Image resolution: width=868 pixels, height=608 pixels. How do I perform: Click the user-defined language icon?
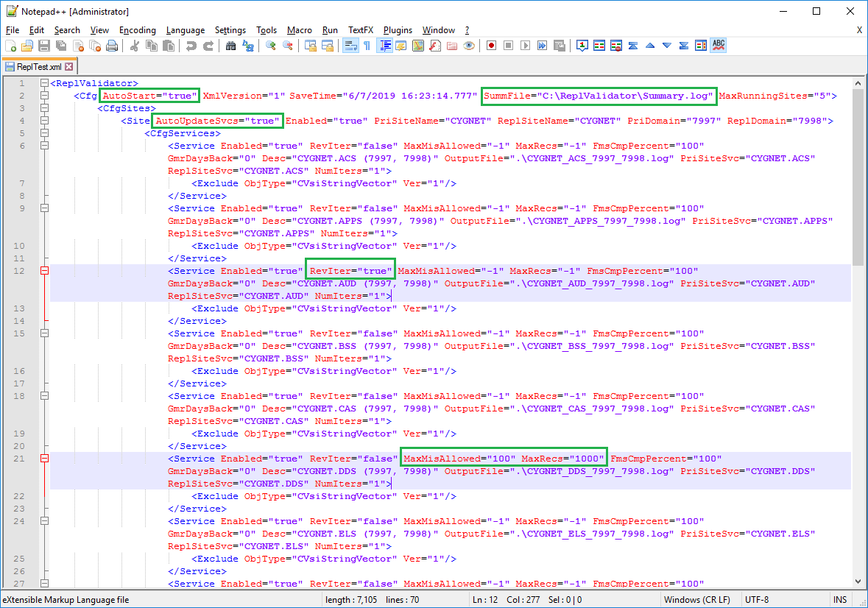click(401, 46)
